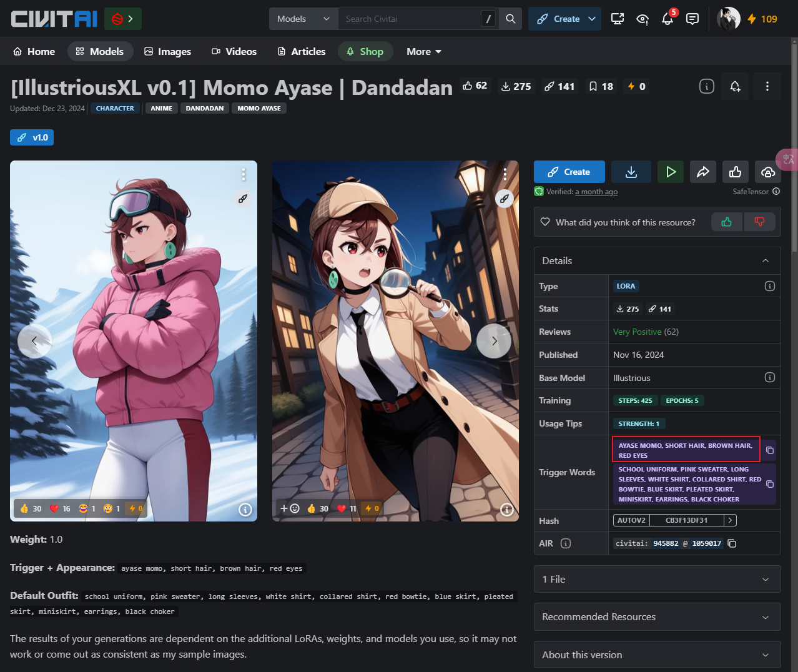Open options menu on detective image
Image resolution: width=798 pixels, height=672 pixels.
click(505, 174)
